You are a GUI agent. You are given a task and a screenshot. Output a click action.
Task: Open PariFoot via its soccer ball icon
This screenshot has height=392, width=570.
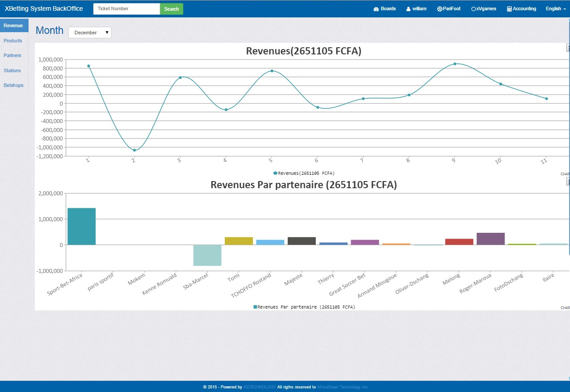click(x=439, y=9)
